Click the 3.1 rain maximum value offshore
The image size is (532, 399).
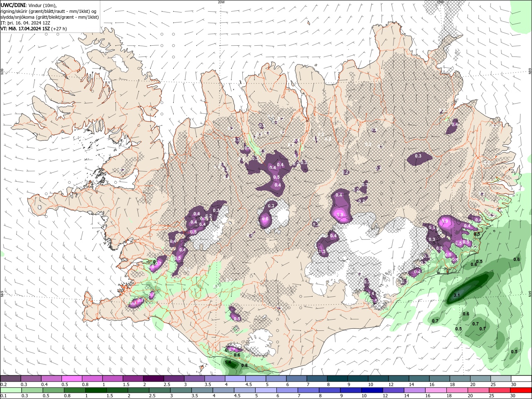point(456,296)
